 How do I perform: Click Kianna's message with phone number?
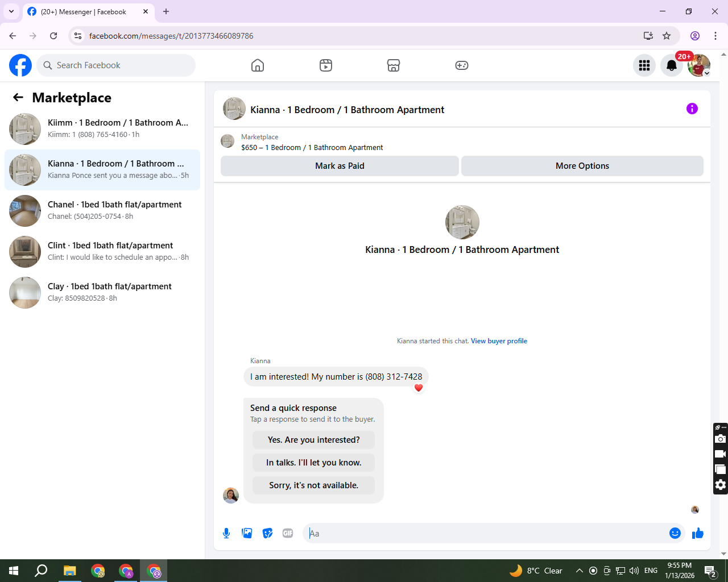[x=336, y=377]
